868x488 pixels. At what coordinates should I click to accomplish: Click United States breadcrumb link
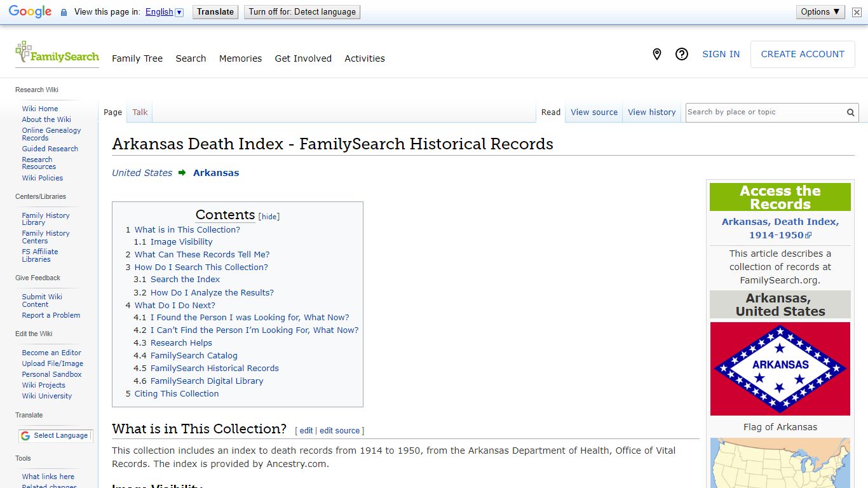(x=142, y=173)
